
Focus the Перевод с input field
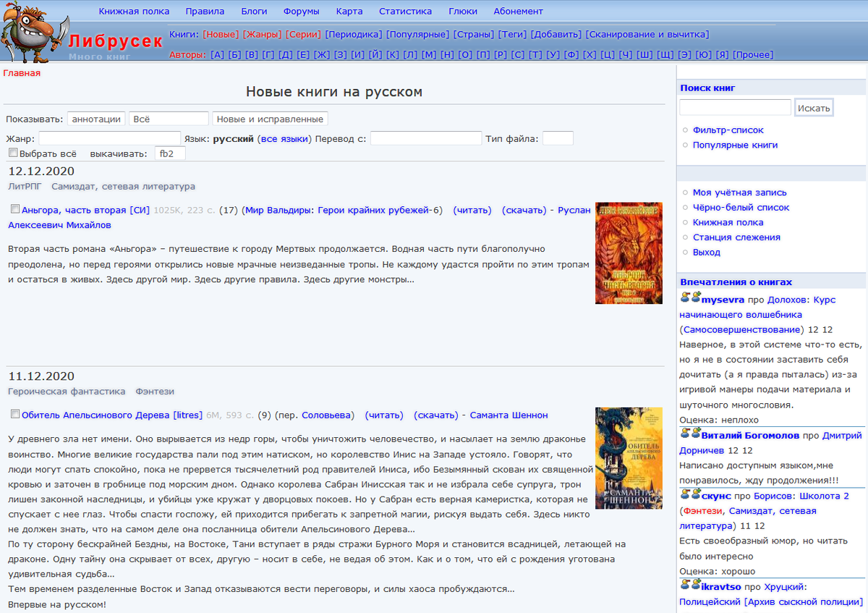coord(426,138)
